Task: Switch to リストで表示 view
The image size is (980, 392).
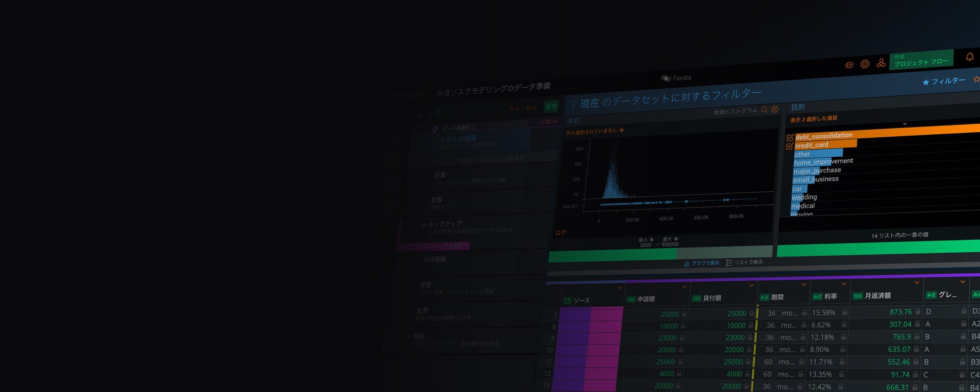Action: pyautogui.click(x=745, y=262)
